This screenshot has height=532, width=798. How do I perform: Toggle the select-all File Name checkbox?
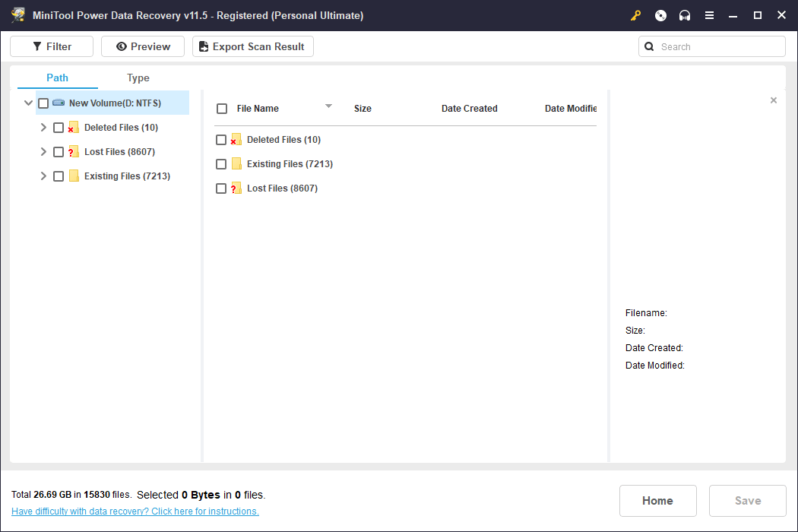pos(222,109)
